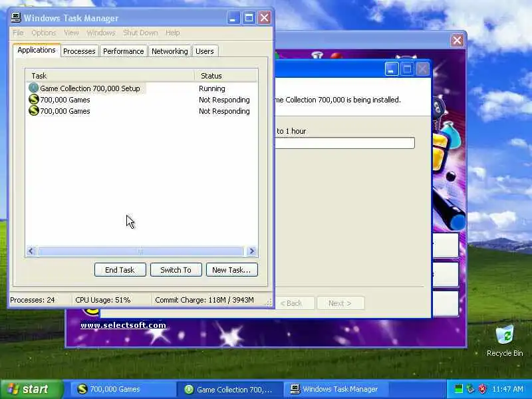
Task: Click the task list's right scroll arrow
Action: [x=252, y=251]
